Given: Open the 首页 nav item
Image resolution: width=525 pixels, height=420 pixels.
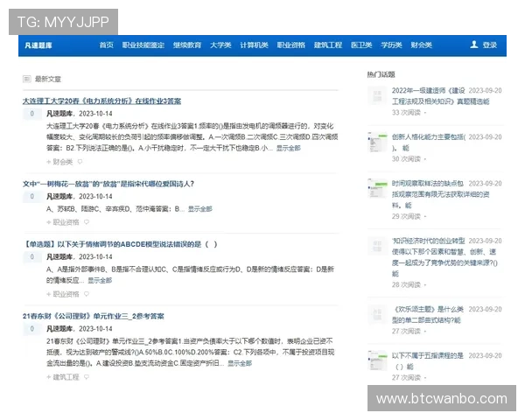Looking at the screenshot, I should click(x=107, y=45).
